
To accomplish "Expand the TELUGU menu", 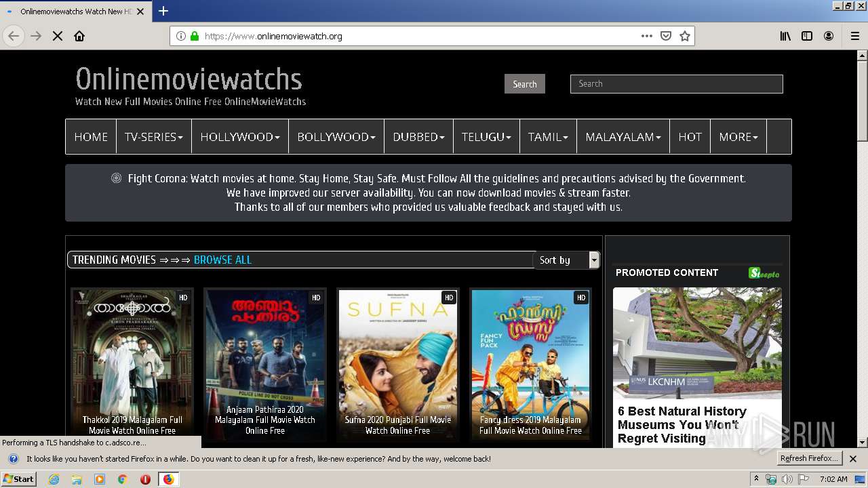I will (486, 137).
